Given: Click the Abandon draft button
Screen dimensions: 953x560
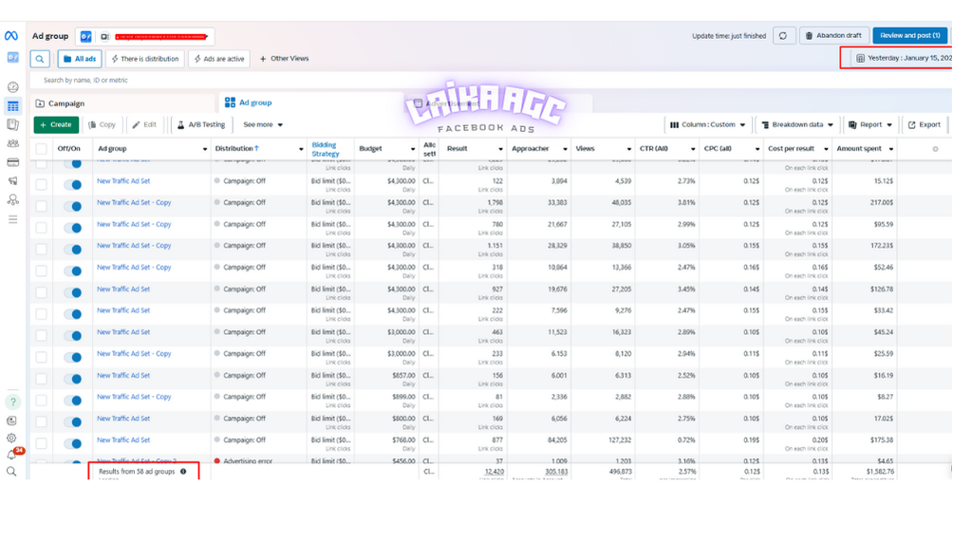Looking at the screenshot, I should point(833,36).
